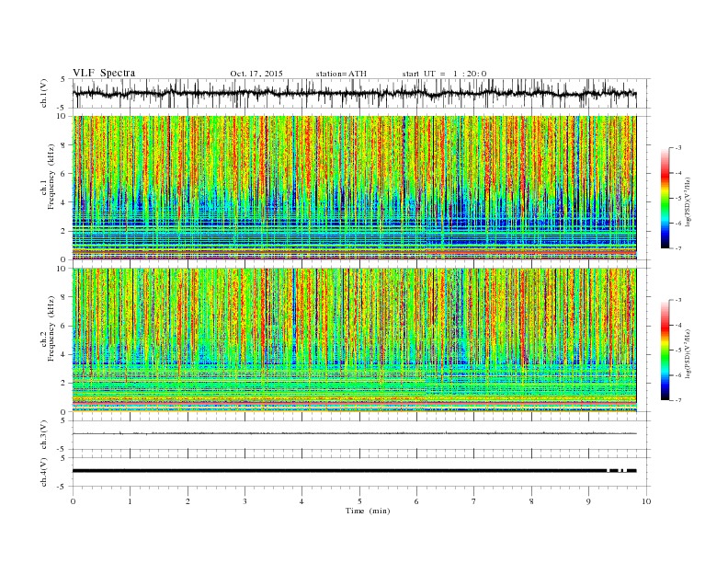Click the "-4" label on ch.2 colorbar
728x563 pixels.
[677, 325]
